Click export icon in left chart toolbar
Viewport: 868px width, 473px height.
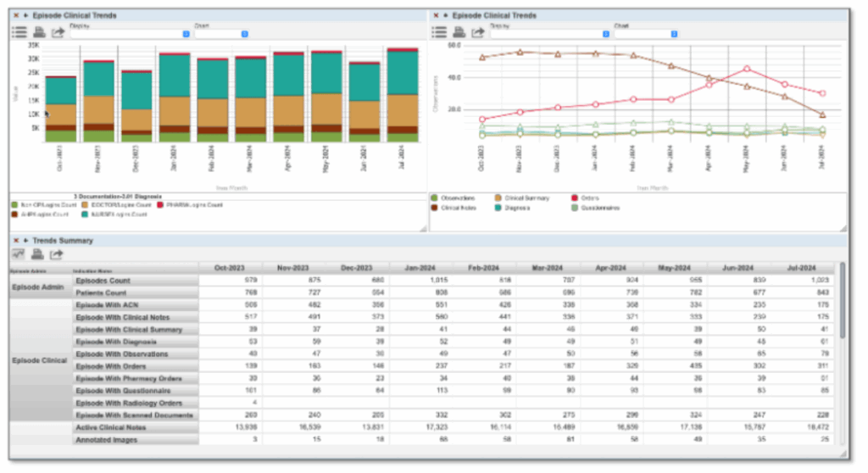click(58, 32)
